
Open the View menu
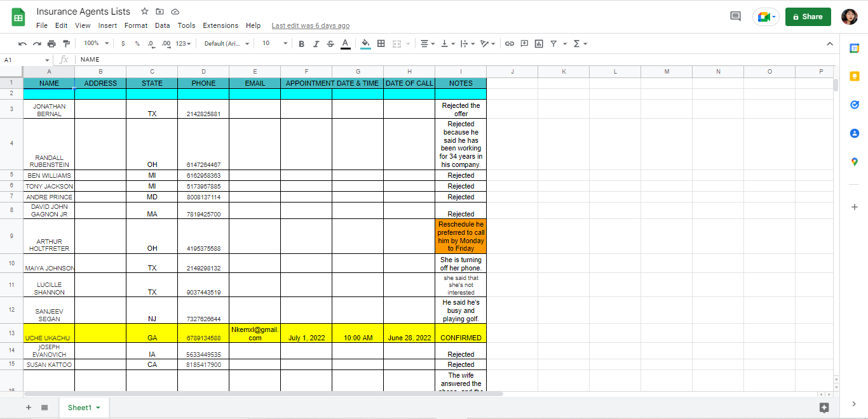pos(83,25)
